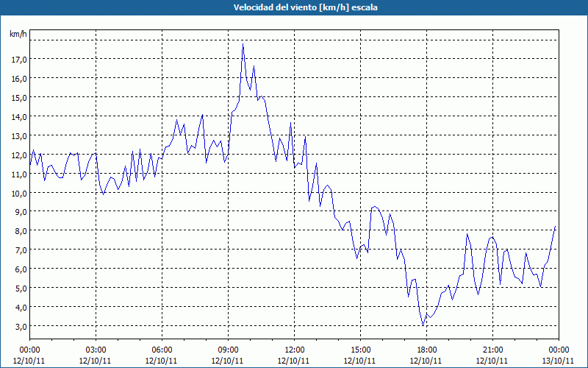Click the 16,0 y-axis value
This screenshot has height=368, width=588.
pyautogui.click(x=19, y=79)
